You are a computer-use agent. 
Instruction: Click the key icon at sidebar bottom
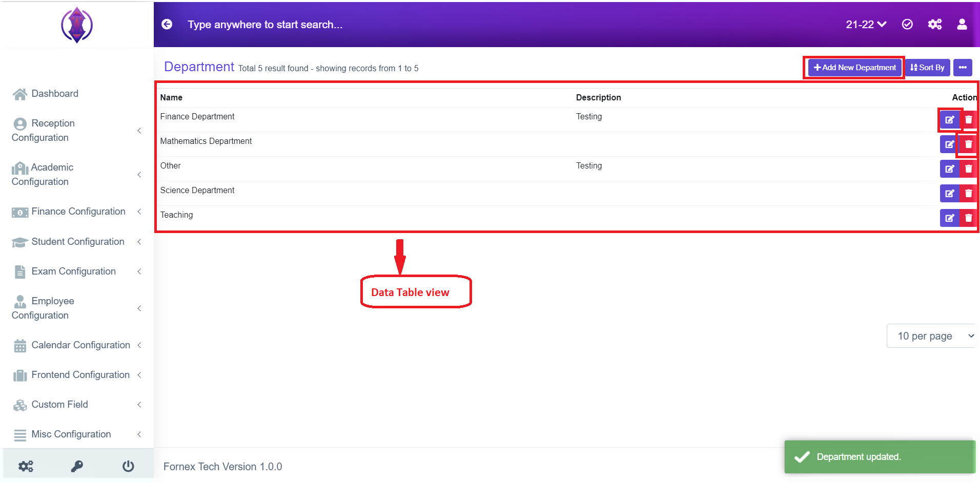(x=77, y=466)
